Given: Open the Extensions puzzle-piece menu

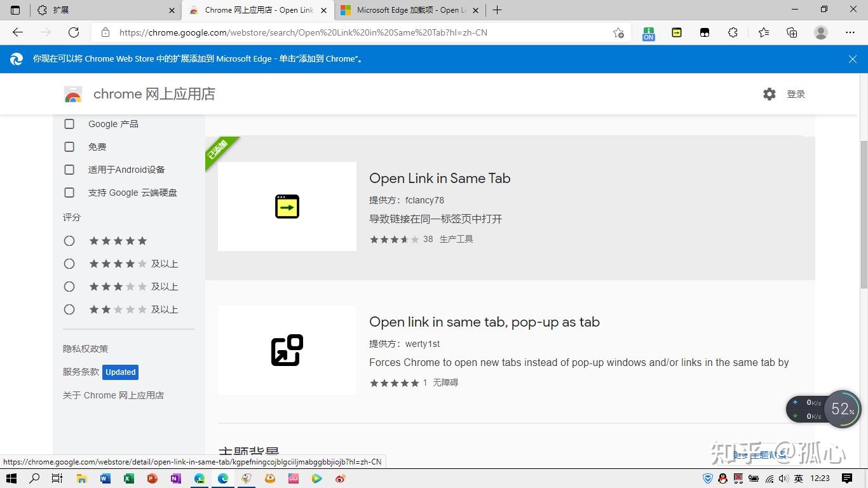Looking at the screenshot, I should [x=733, y=32].
